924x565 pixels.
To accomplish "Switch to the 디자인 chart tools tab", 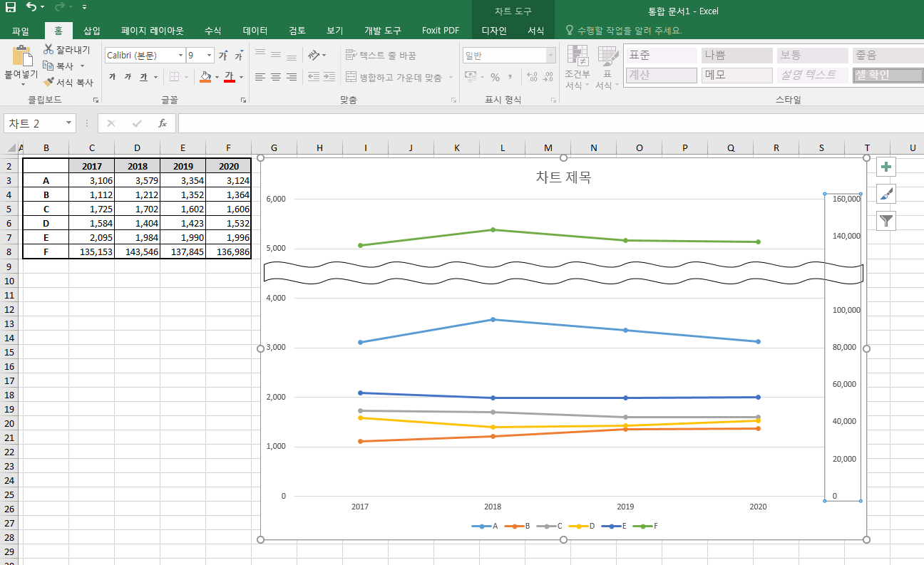I will (x=494, y=31).
